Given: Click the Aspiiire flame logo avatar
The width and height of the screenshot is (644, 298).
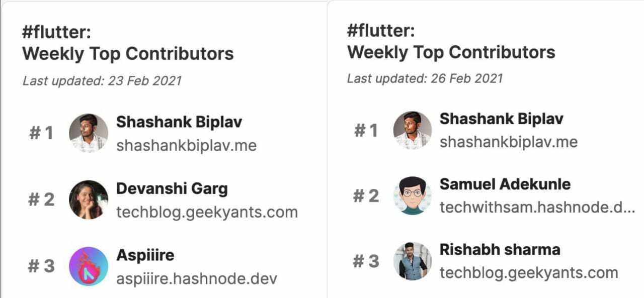Looking at the screenshot, I should click(x=89, y=266).
